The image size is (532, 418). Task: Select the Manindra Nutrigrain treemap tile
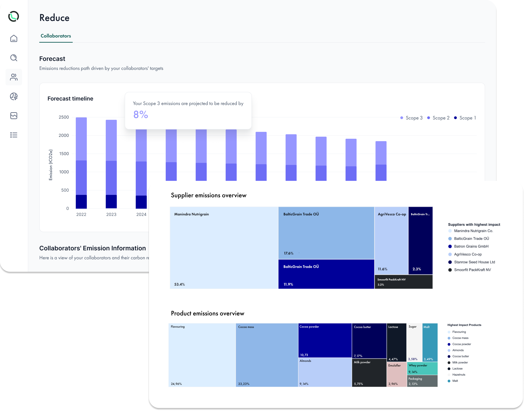point(224,248)
